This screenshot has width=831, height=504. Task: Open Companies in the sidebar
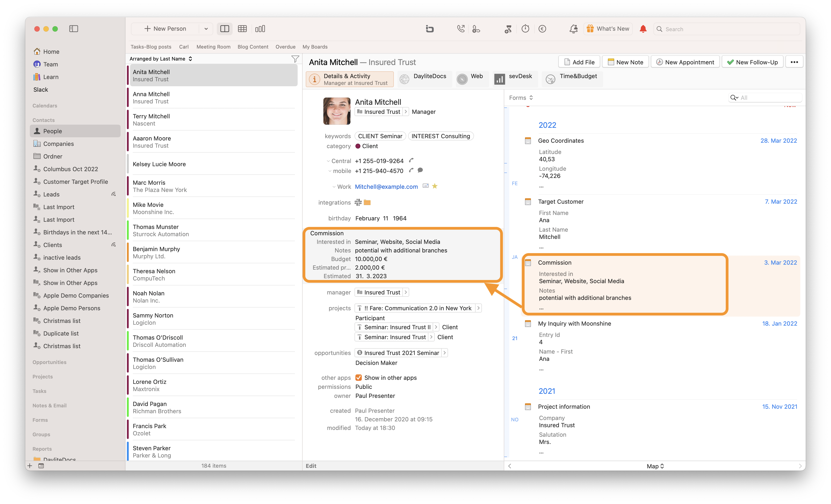pyautogui.click(x=58, y=144)
